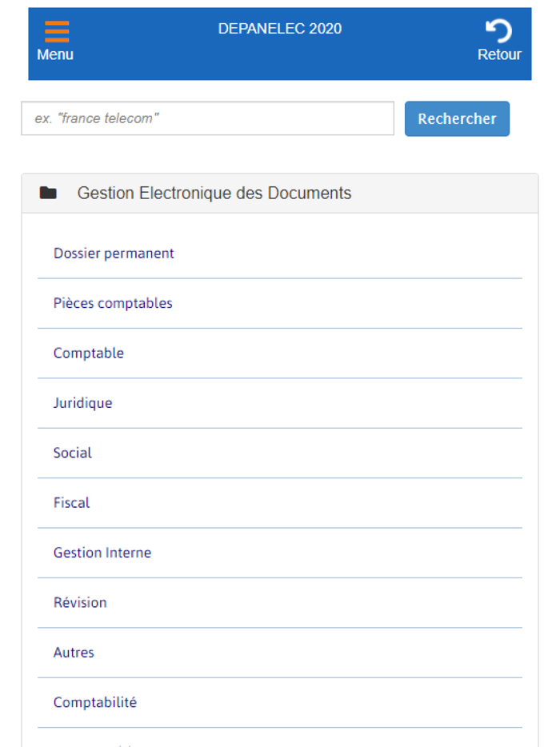Select the Comptable entry

(x=89, y=353)
